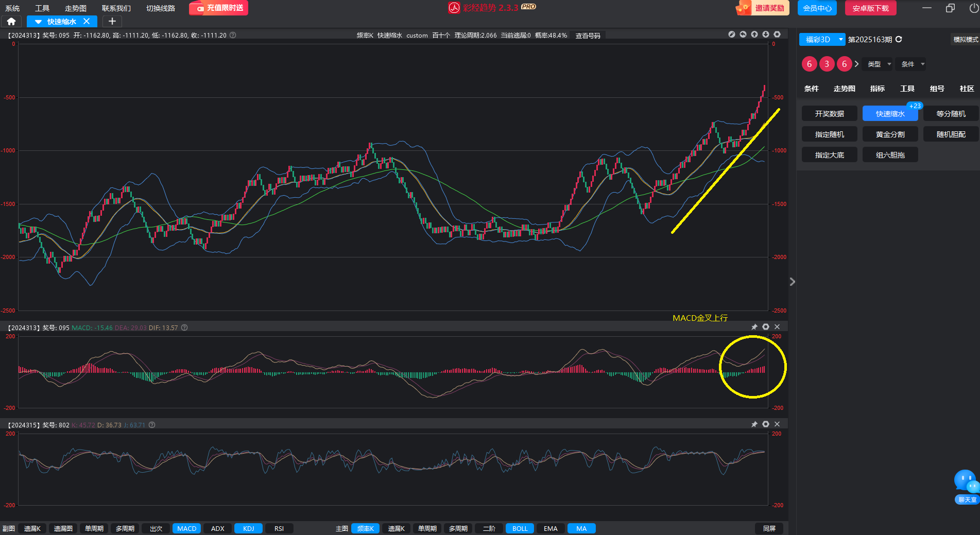Screen dimensions: 980x535
Task: Open MACD panel settings gear
Action: (x=766, y=327)
